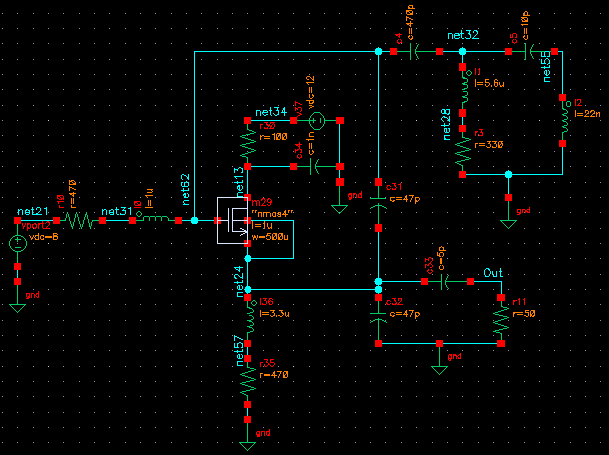
Task: Select capacitor c31 symbol
Action: (379, 204)
